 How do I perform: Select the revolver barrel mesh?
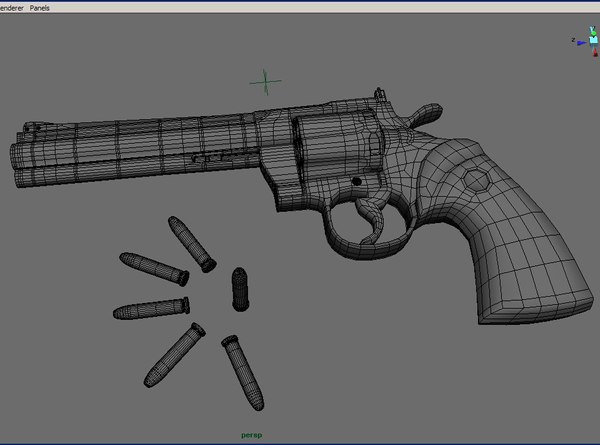(x=134, y=151)
